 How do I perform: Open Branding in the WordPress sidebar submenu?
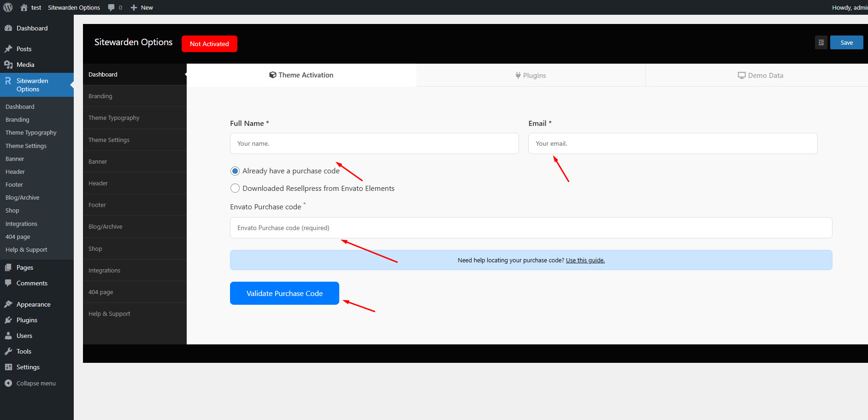[37, 119]
